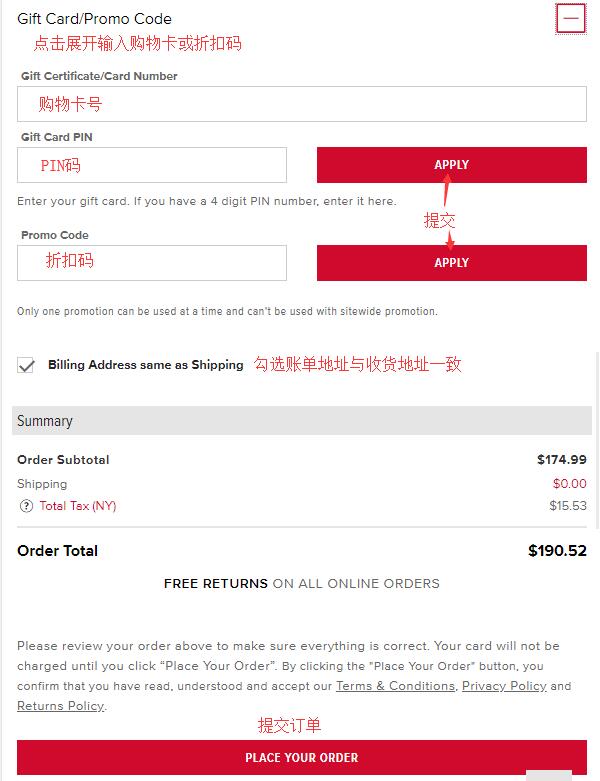Click the Billing Address same as Shipping label
The image size is (600, 781).
(x=146, y=365)
